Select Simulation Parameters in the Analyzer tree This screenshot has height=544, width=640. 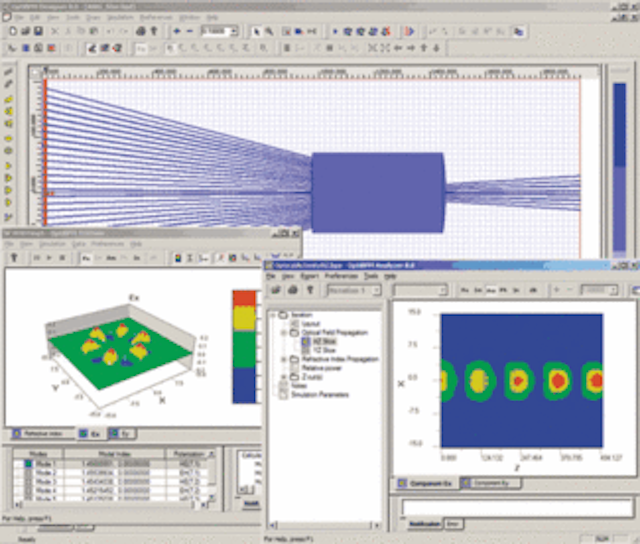point(320,395)
